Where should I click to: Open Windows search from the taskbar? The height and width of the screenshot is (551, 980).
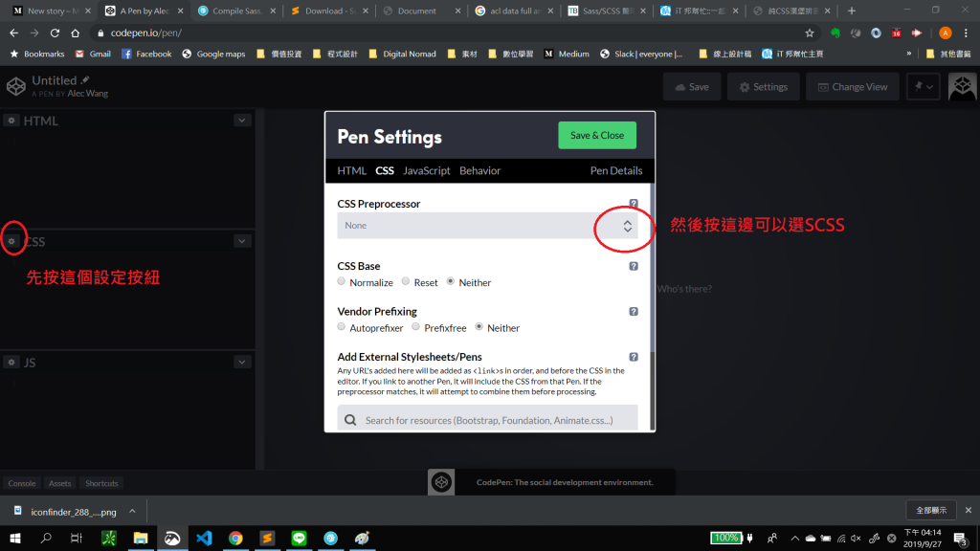click(46, 538)
